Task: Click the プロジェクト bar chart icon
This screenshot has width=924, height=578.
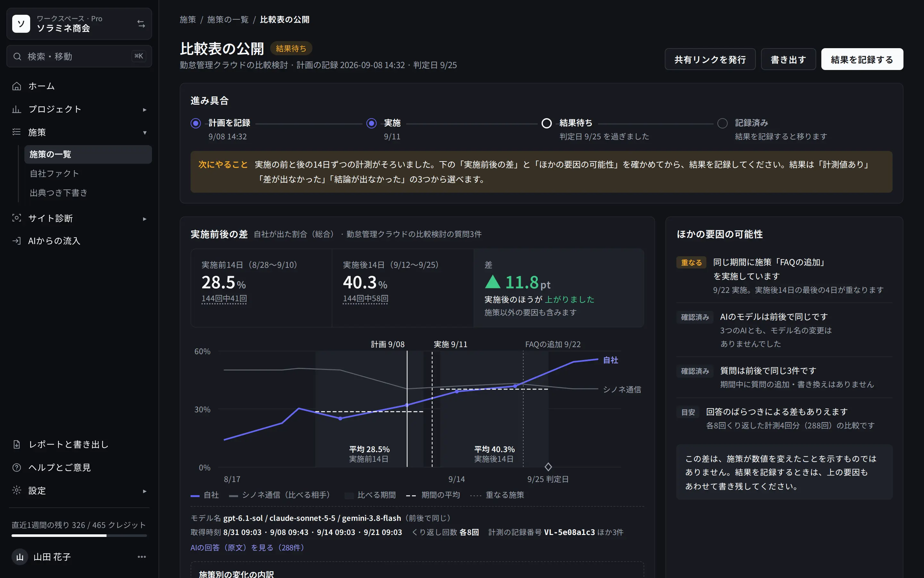Action: (16, 109)
